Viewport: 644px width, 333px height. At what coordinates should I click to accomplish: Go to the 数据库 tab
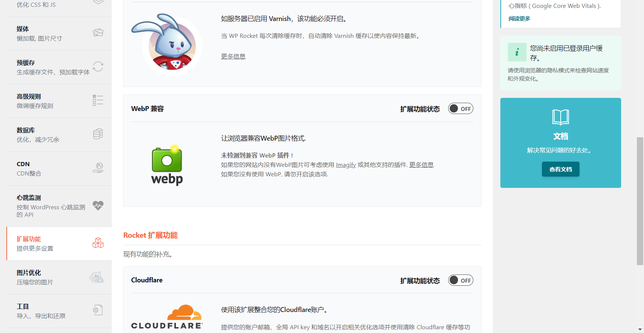[x=59, y=135]
